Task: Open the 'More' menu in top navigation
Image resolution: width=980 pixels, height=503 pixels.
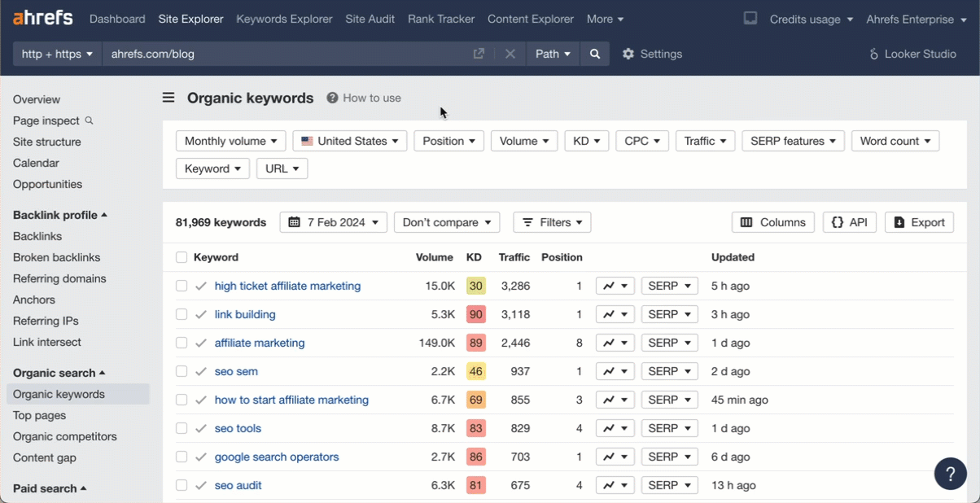Action: (605, 19)
